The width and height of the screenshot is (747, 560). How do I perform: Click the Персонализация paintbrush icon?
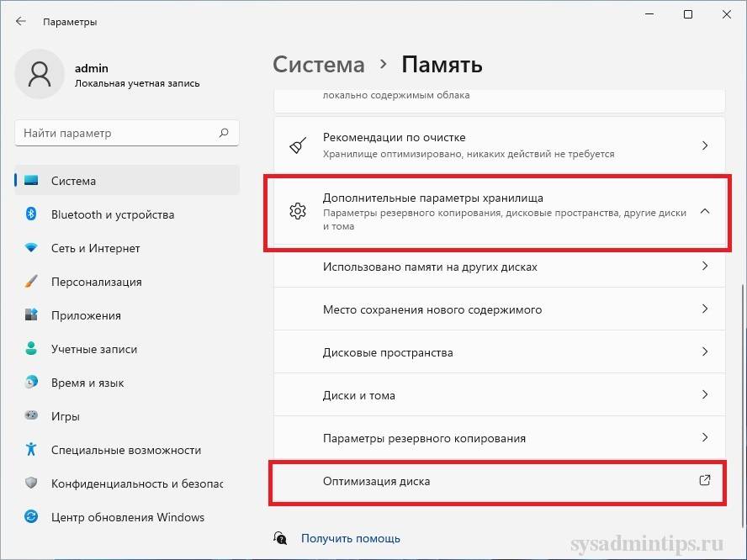click(31, 282)
